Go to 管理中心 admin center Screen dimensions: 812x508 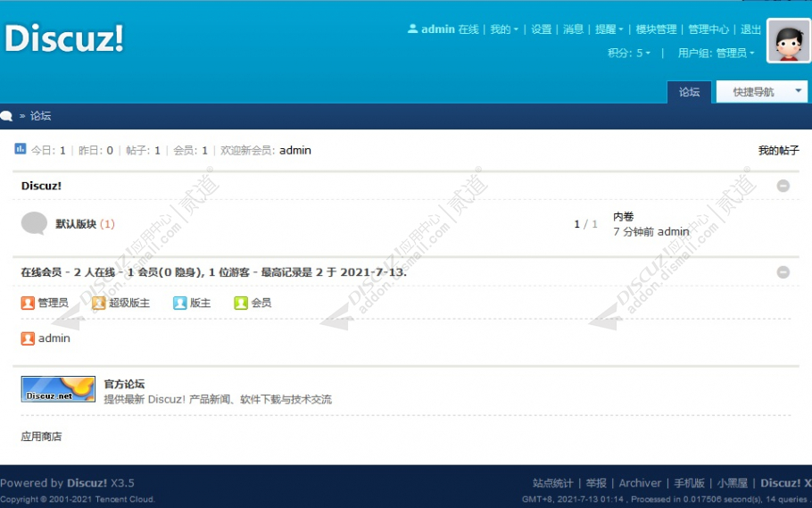pos(708,29)
